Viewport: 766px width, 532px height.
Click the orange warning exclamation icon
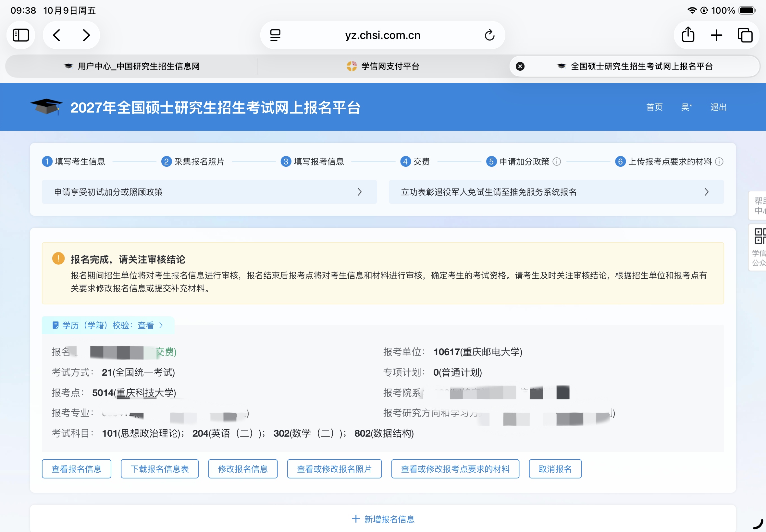click(x=58, y=258)
